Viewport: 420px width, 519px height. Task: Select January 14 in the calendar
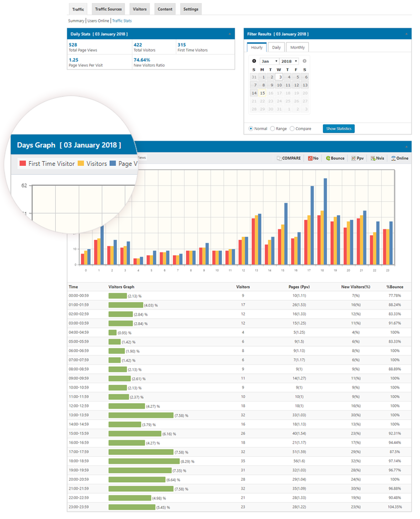pyautogui.click(x=254, y=93)
